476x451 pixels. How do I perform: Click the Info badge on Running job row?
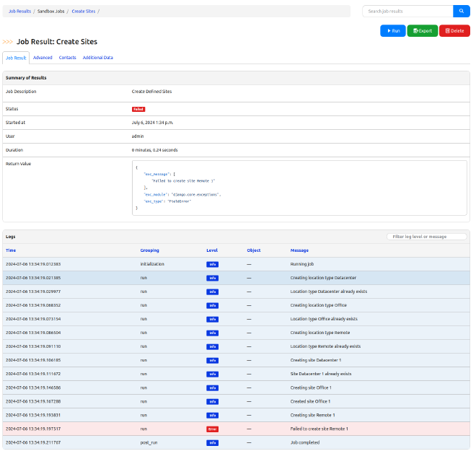(212, 264)
